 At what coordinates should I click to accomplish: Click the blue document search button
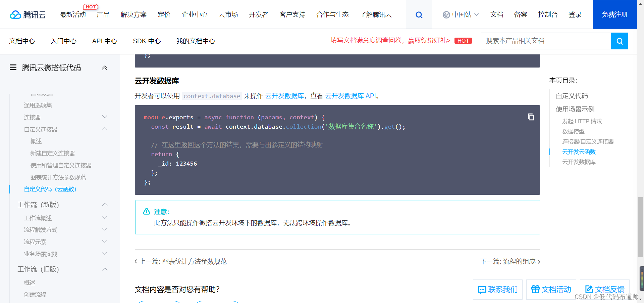pos(619,41)
